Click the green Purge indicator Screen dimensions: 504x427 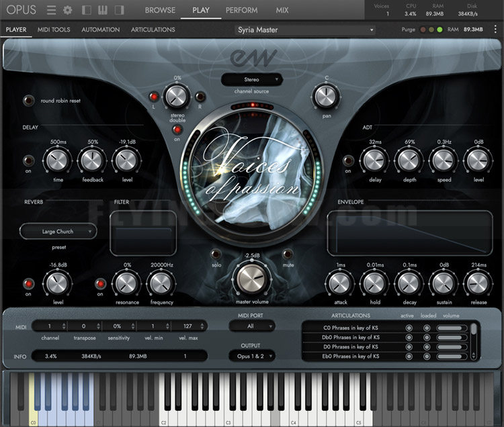[x=439, y=30]
